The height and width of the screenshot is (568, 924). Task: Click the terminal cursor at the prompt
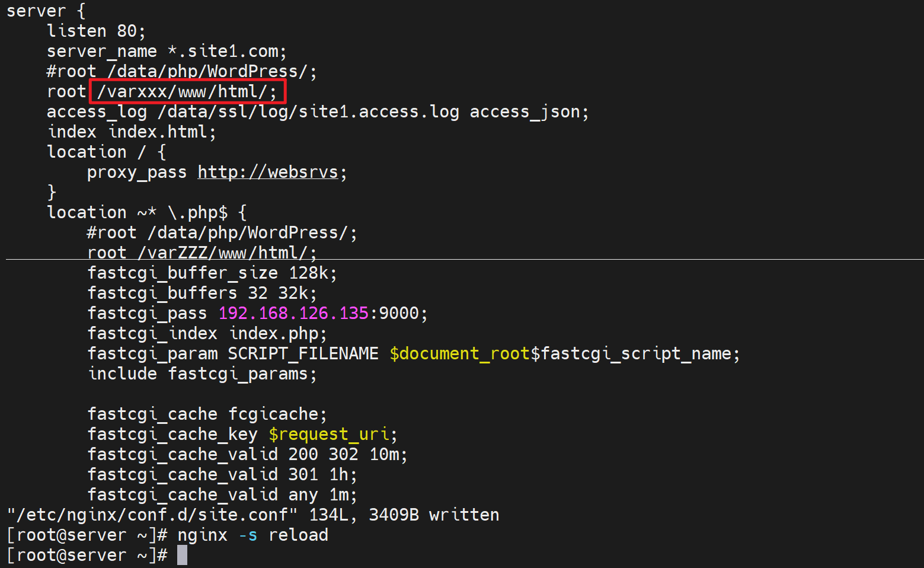[x=182, y=556]
